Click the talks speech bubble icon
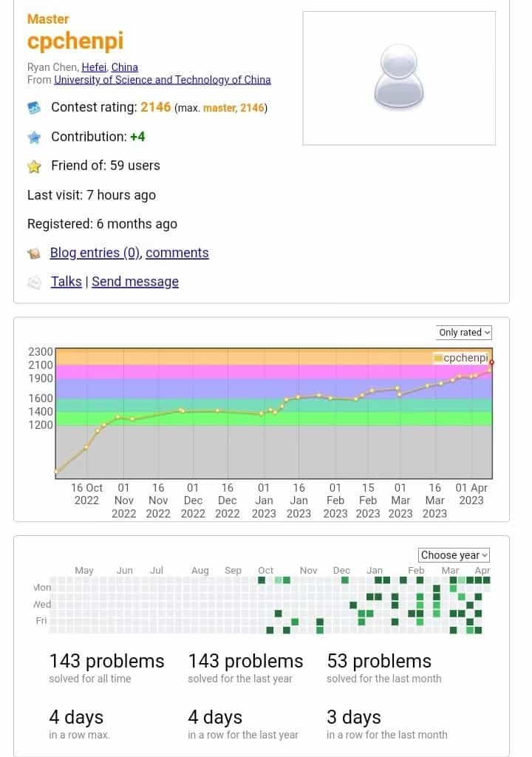Image resolution: width=532 pixels, height=757 pixels. coord(34,282)
